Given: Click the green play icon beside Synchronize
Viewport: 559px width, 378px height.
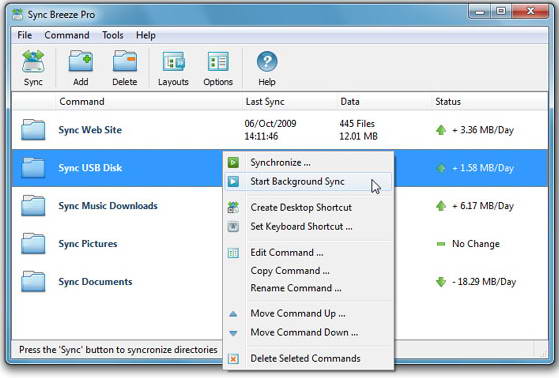Looking at the screenshot, I should coord(233,163).
